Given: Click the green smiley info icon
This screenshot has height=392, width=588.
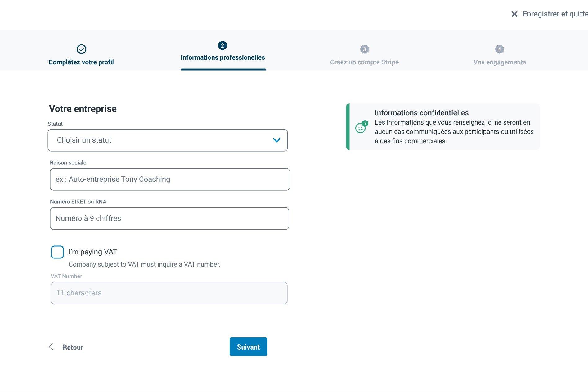Looking at the screenshot, I should (x=361, y=127).
